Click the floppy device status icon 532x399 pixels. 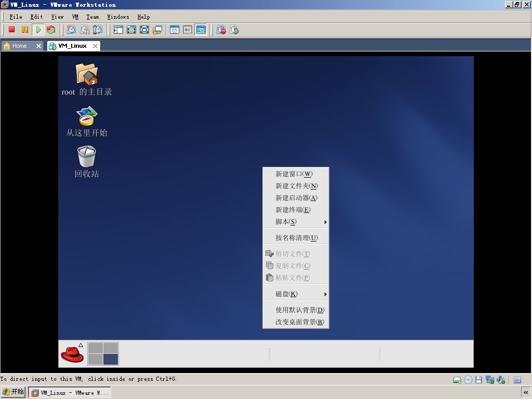click(x=478, y=380)
